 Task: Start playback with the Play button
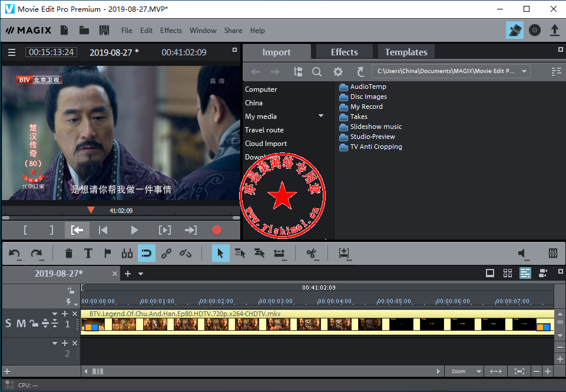click(134, 230)
